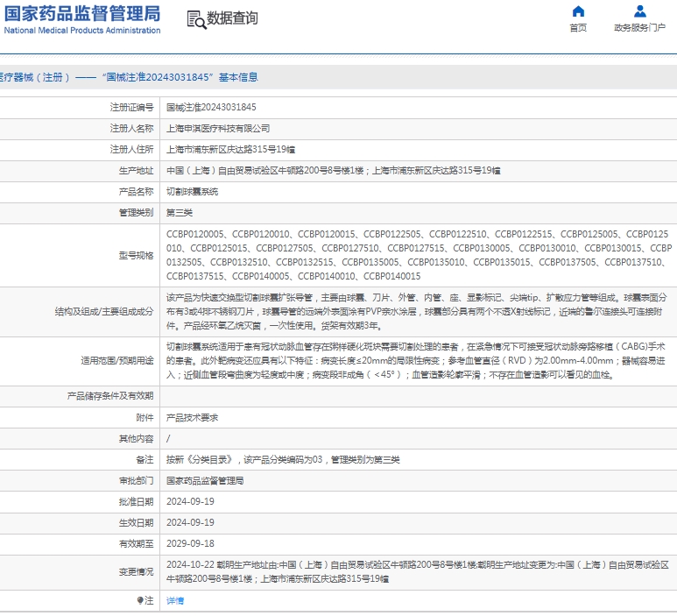Click the 变更情况 change record text
This screenshot has height=616, width=677.
point(418,571)
